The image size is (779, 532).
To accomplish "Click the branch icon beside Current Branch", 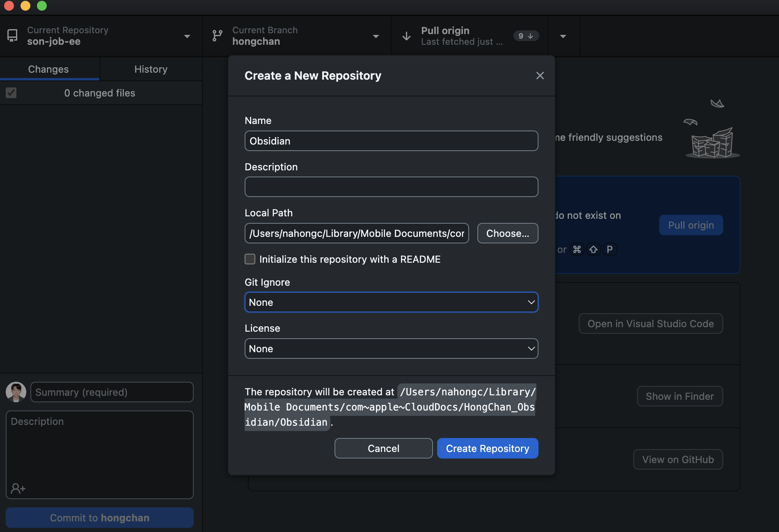I will point(217,36).
